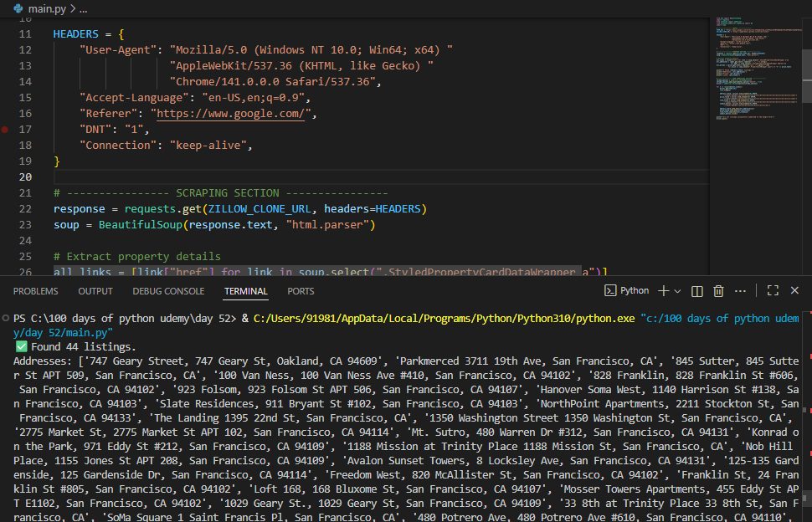Open the terminal launch profile dropdown arrow
Viewport: 812px width, 522px height.
click(677, 291)
